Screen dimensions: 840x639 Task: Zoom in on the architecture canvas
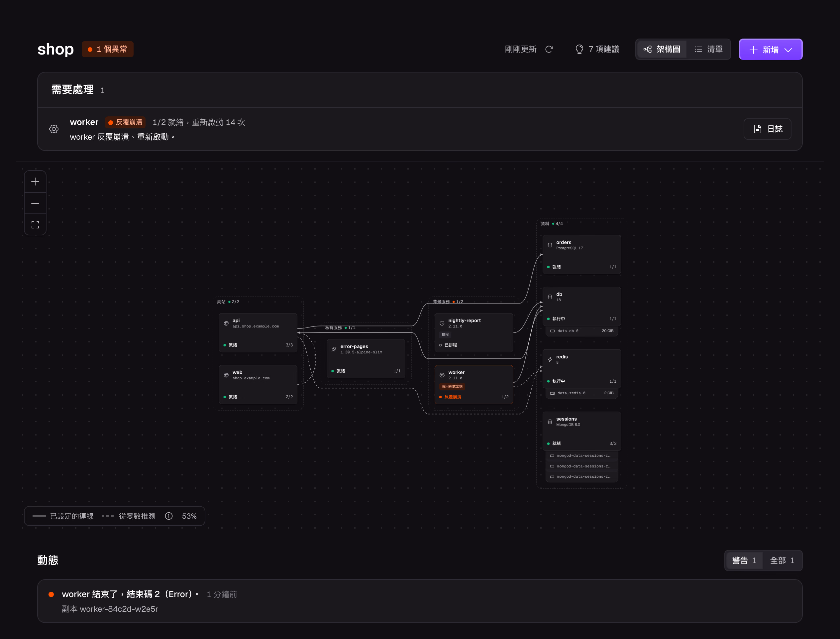pyautogui.click(x=35, y=182)
